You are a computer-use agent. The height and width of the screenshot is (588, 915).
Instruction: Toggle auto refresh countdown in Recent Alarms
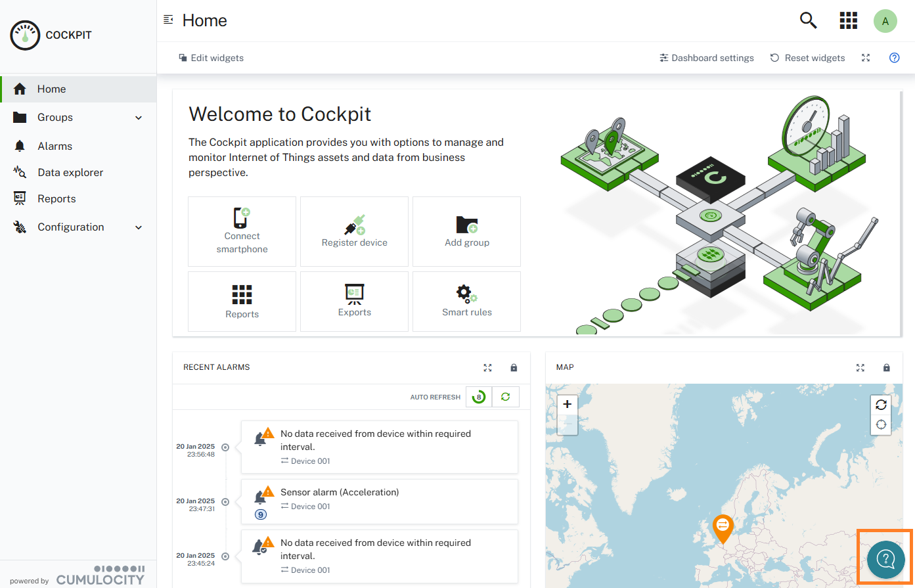tap(479, 397)
